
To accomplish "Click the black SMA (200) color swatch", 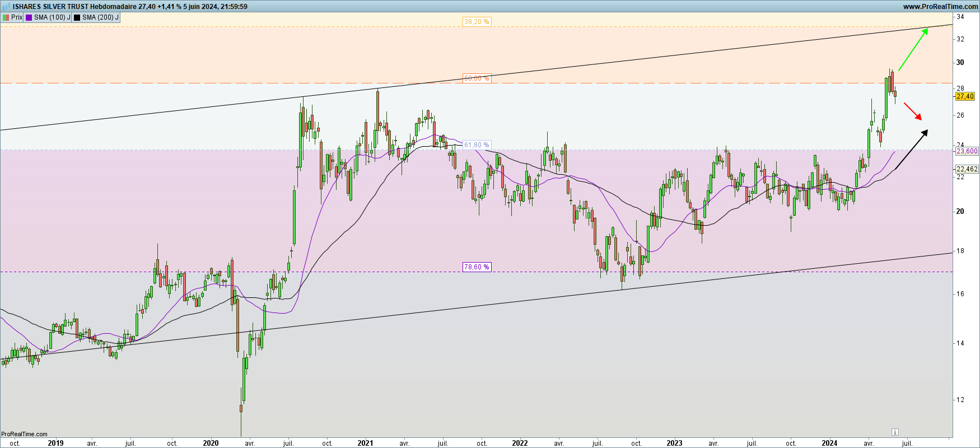I will click(77, 17).
